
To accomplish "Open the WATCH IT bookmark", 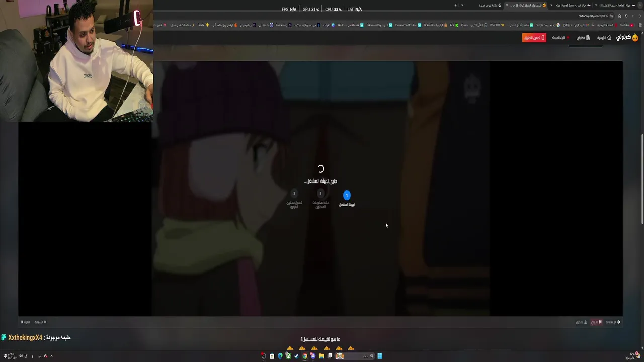I will [497, 25].
